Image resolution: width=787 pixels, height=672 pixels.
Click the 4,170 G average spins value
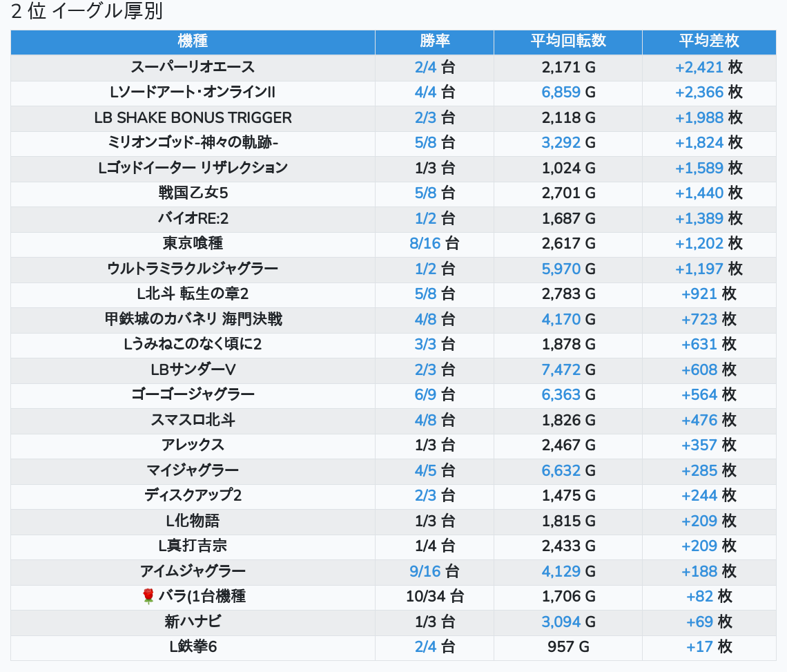click(568, 319)
